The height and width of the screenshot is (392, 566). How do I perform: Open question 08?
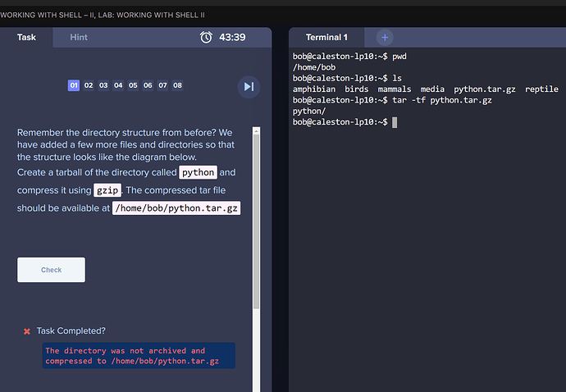(177, 85)
